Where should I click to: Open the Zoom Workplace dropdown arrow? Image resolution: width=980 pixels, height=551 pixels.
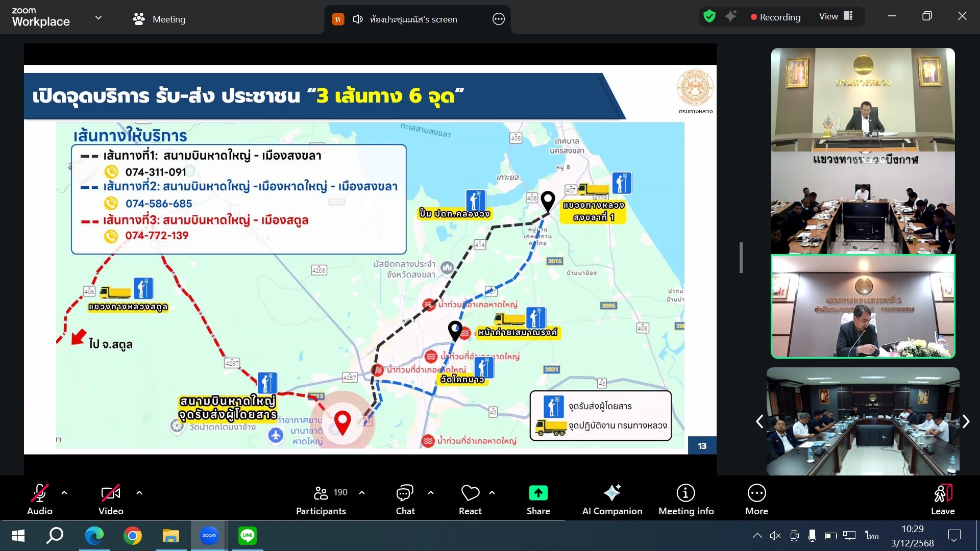tap(99, 18)
